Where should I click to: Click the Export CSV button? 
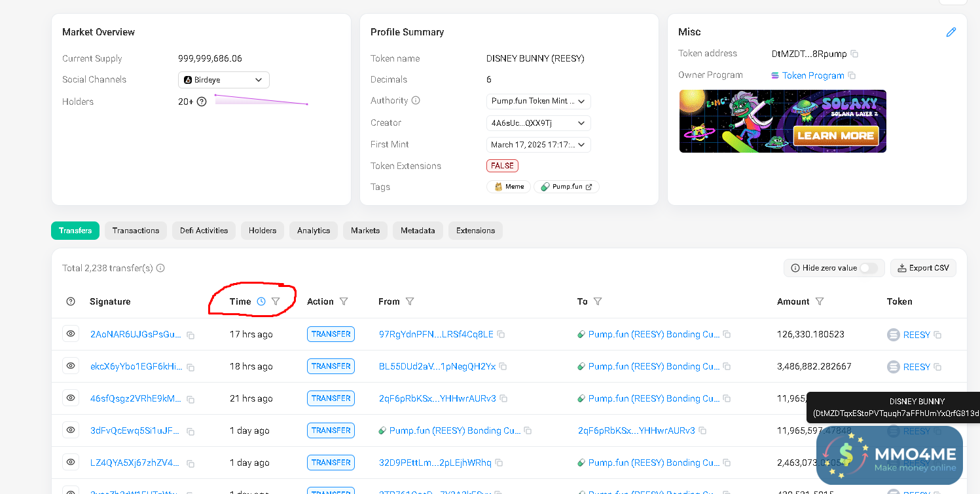pos(923,268)
